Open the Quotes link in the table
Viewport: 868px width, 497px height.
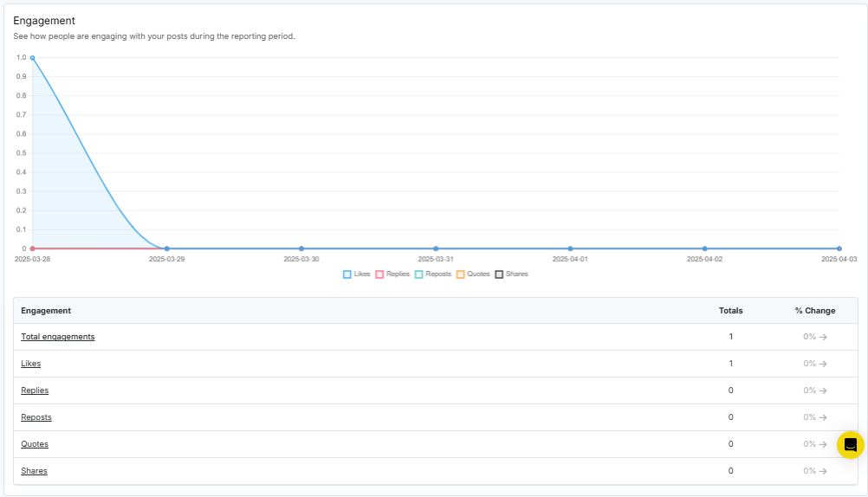[35, 444]
